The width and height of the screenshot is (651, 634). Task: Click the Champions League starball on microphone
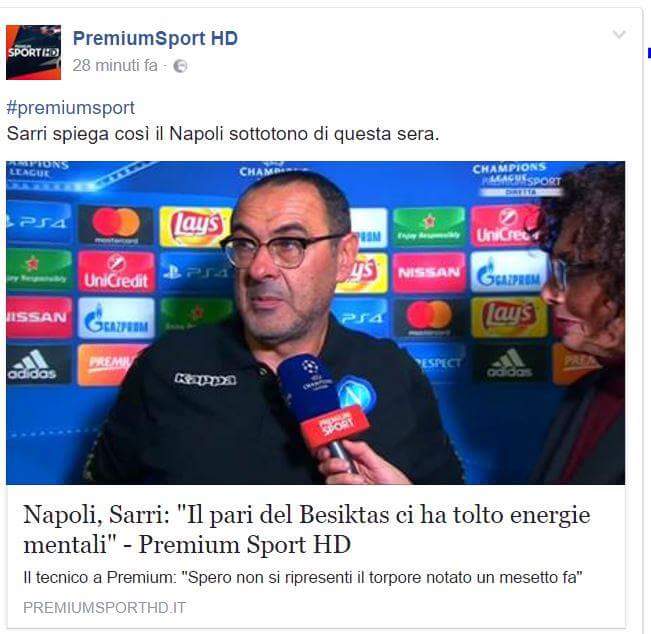pyautogui.click(x=310, y=367)
